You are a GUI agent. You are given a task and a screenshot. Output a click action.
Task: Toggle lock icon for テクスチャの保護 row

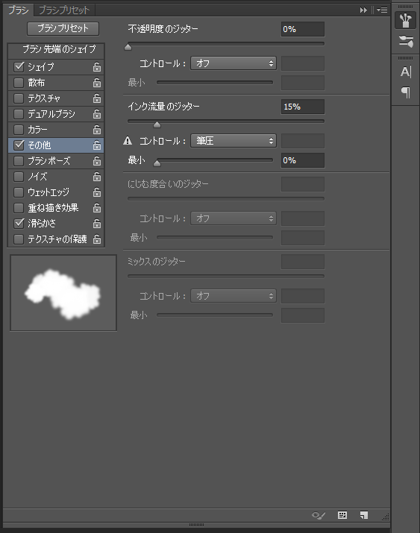(x=97, y=239)
